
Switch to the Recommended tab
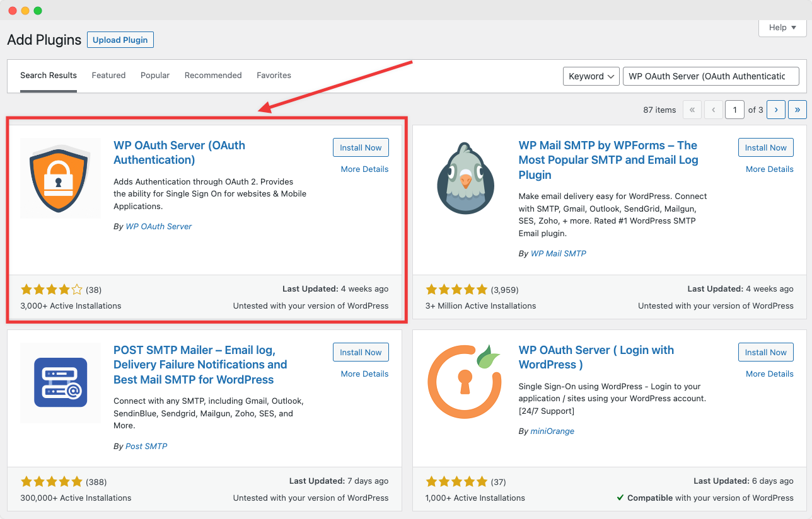click(213, 76)
